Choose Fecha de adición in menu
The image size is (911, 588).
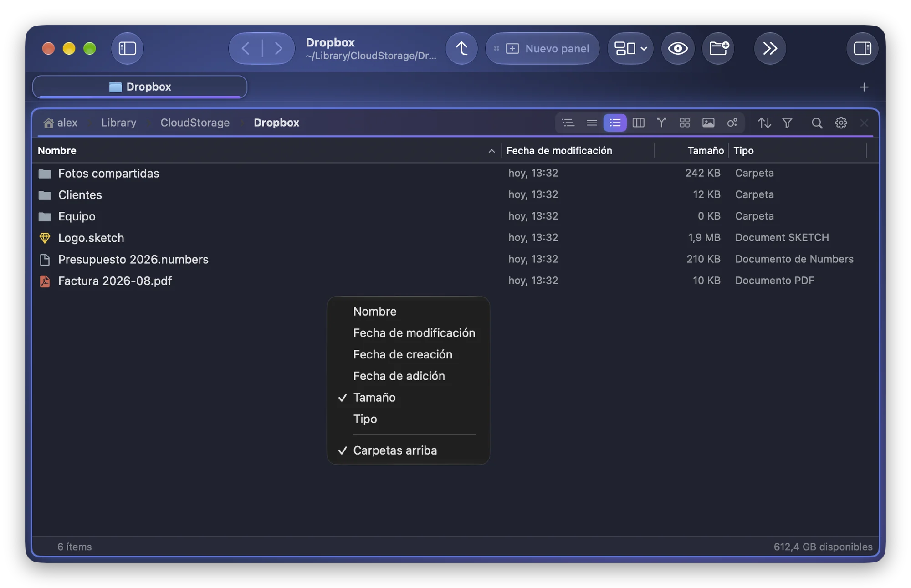[x=408, y=376]
